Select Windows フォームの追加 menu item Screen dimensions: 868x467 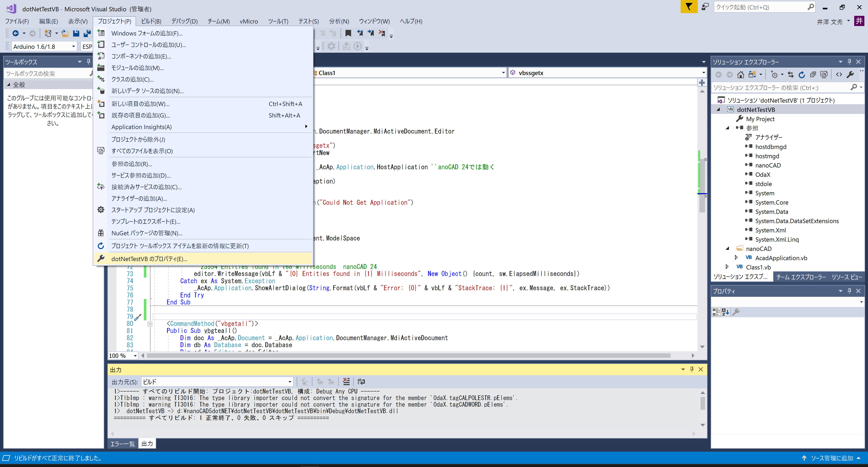[203, 33]
